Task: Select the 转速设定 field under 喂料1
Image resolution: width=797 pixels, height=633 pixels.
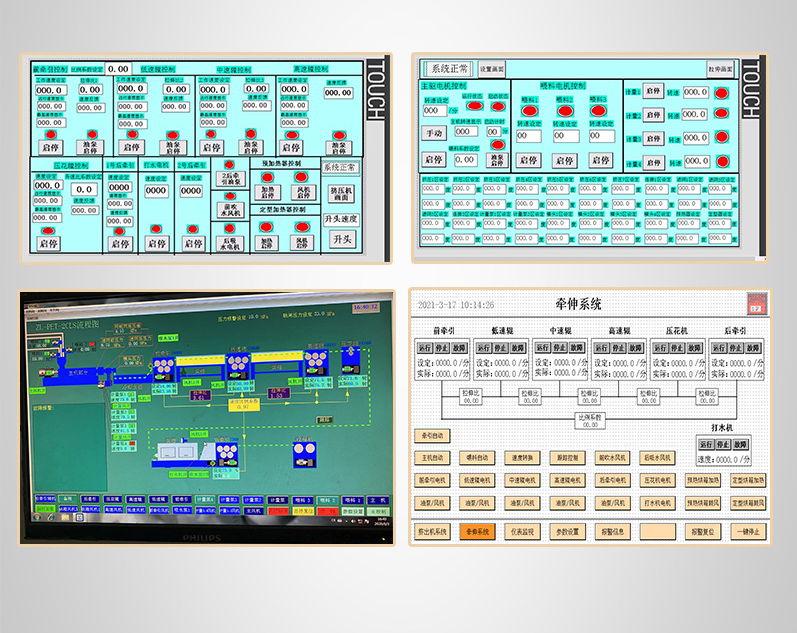Action: tap(530, 135)
